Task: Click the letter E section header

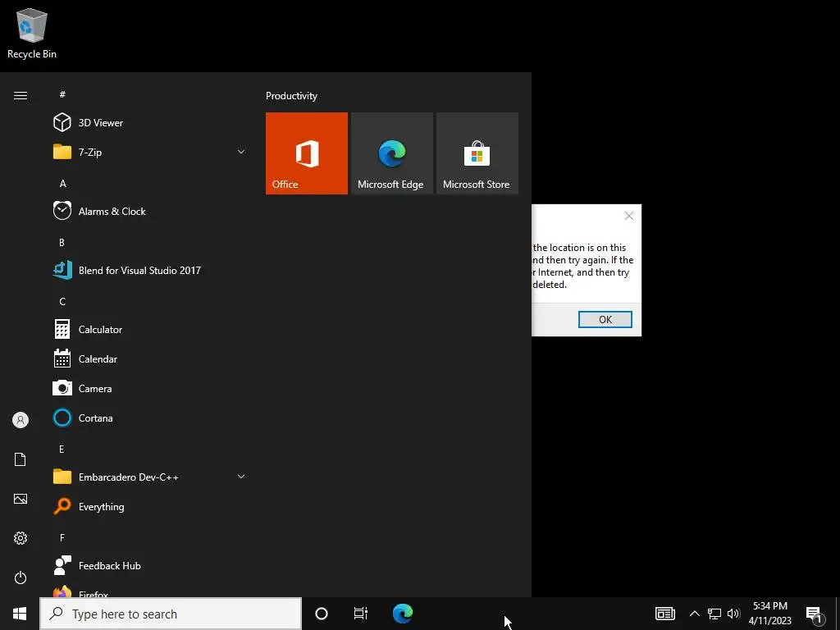Action: (x=62, y=449)
